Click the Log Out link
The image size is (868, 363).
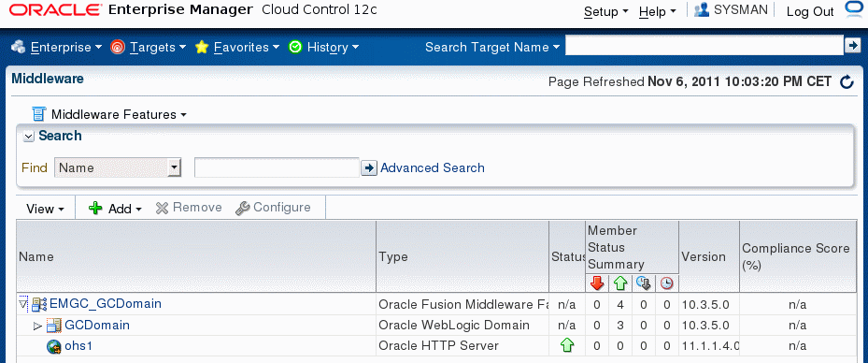point(810,11)
